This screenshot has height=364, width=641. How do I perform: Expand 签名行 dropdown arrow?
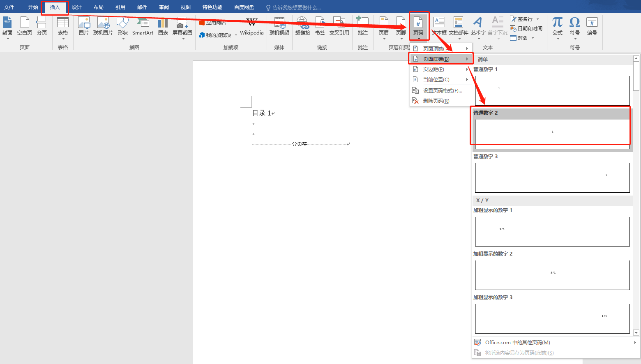pos(537,19)
